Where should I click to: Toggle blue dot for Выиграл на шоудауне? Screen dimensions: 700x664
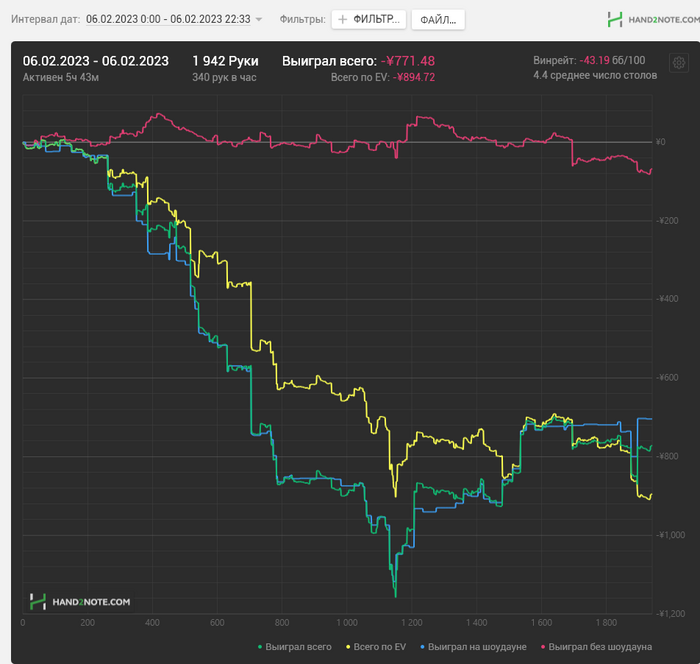click(x=422, y=647)
